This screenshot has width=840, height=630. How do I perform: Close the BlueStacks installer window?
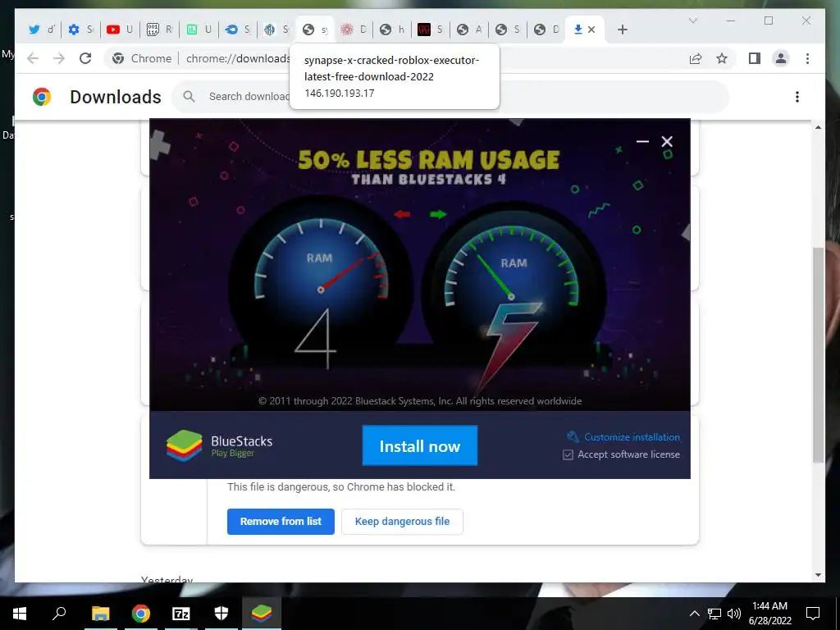(667, 141)
